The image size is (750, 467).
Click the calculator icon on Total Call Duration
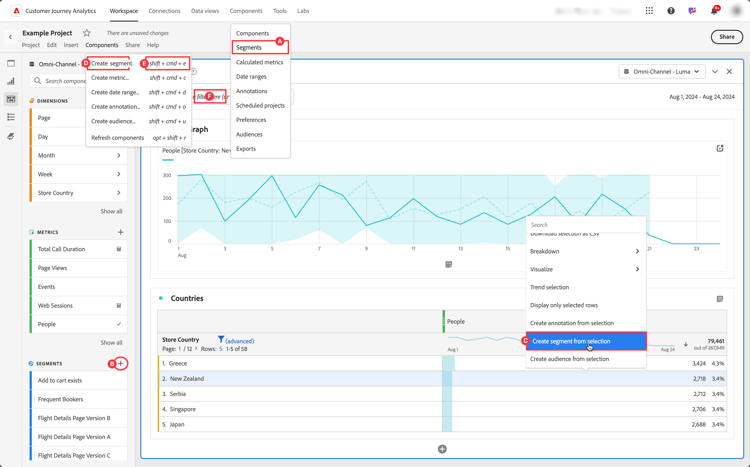119,249
